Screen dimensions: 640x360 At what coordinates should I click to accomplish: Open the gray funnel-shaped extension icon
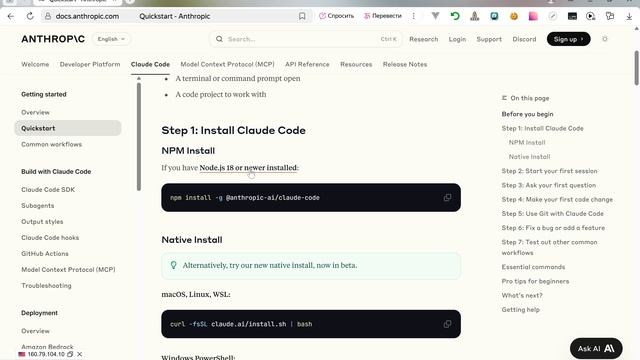tap(435, 16)
